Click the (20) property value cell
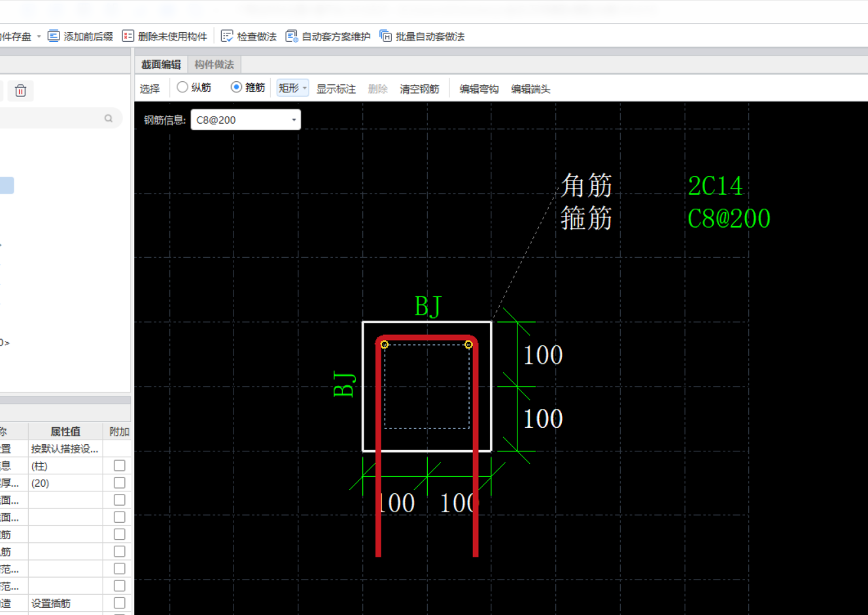Image resolution: width=868 pixels, height=615 pixels. click(x=65, y=483)
